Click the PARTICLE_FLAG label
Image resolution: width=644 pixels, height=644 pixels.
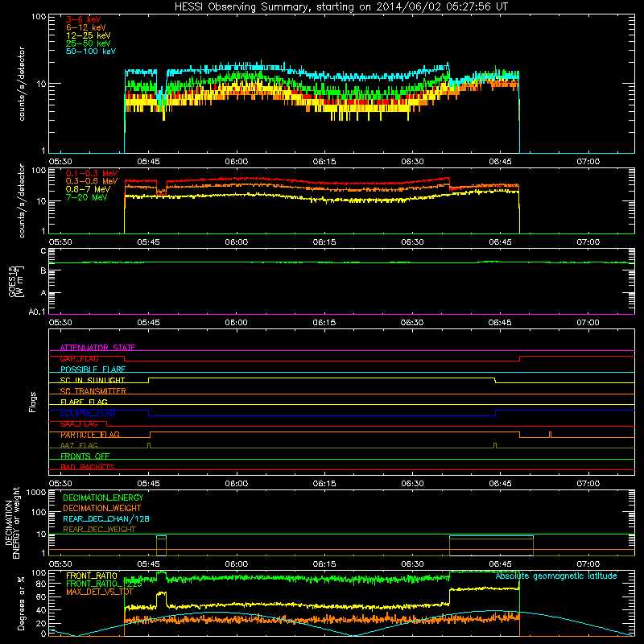90,435
